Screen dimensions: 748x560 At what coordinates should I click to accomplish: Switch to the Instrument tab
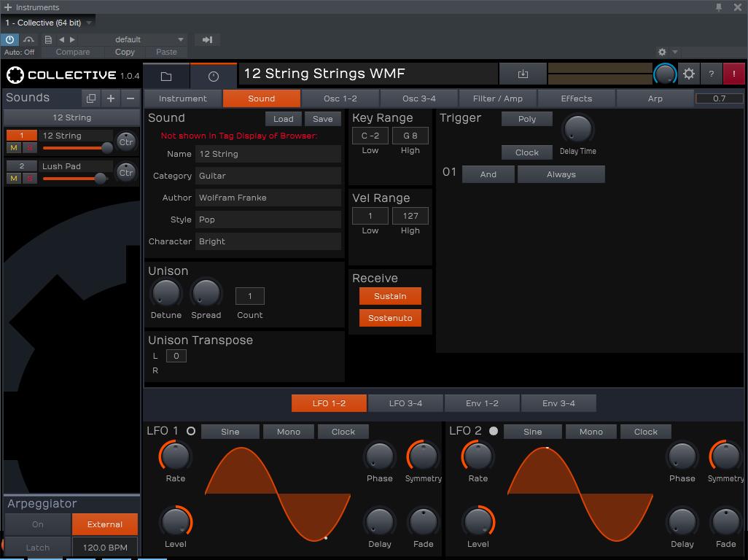pyautogui.click(x=183, y=98)
